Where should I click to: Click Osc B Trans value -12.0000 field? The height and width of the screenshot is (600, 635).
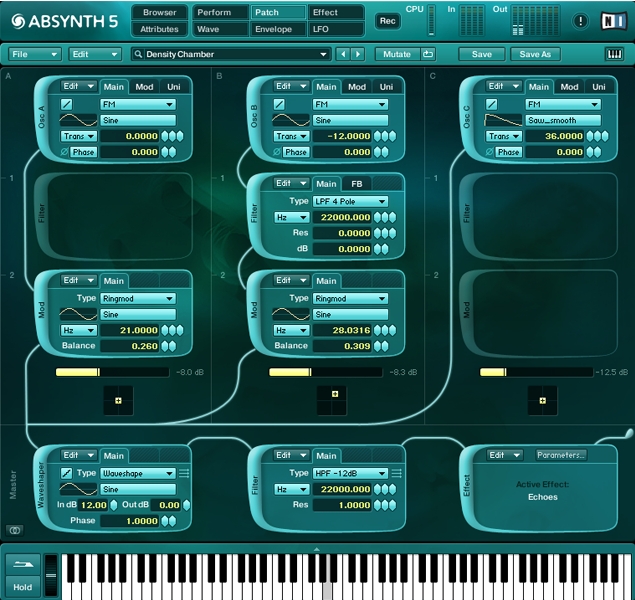pyautogui.click(x=342, y=136)
